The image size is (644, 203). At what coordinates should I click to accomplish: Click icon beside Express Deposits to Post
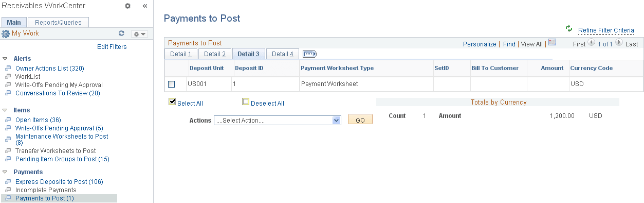(8, 181)
